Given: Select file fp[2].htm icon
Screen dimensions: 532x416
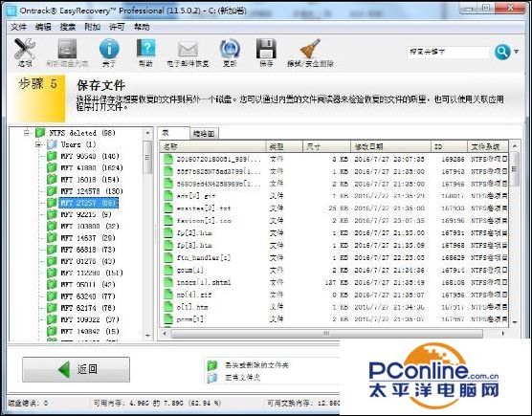Looking at the screenshot, I should coord(168,233).
